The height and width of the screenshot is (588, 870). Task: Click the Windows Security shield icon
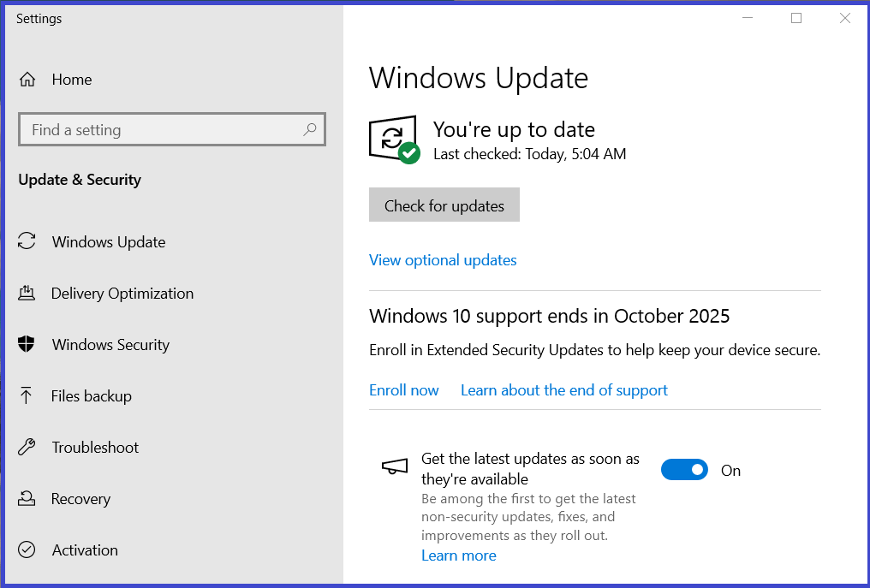(26, 344)
